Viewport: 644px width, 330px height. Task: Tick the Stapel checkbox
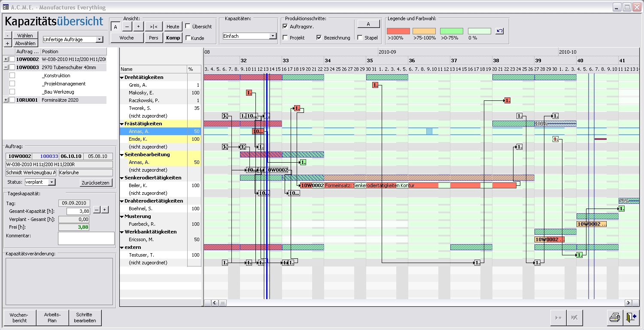[360, 38]
